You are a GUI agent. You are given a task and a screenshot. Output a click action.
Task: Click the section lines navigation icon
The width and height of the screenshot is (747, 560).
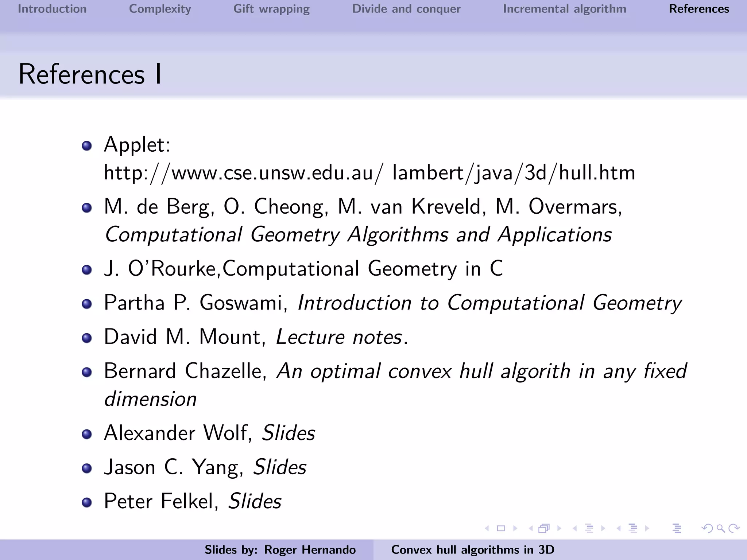point(633,528)
